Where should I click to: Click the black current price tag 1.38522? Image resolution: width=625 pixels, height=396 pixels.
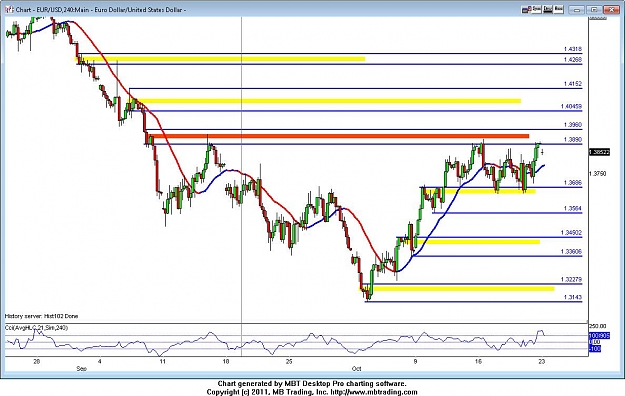pos(599,152)
